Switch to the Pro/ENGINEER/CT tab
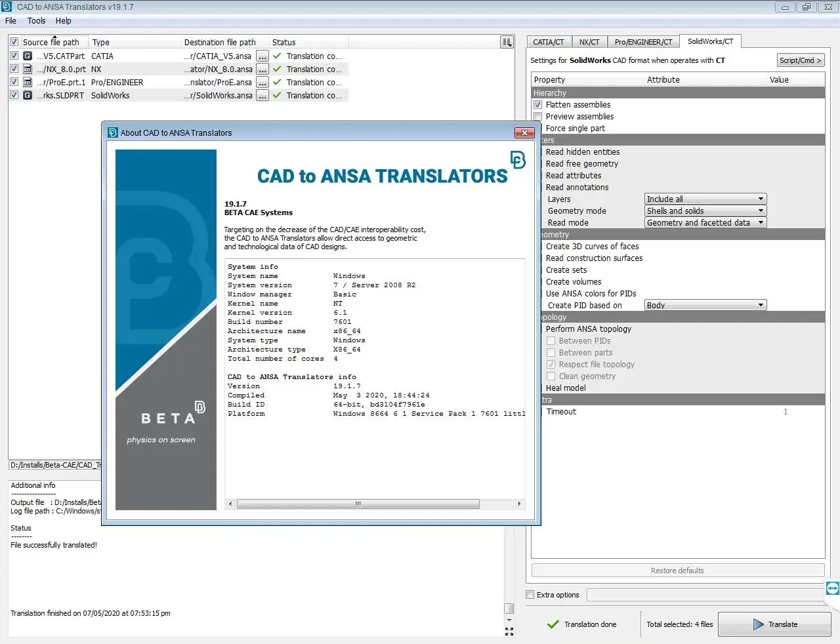 pyautogui.click(x=643, y=42)
